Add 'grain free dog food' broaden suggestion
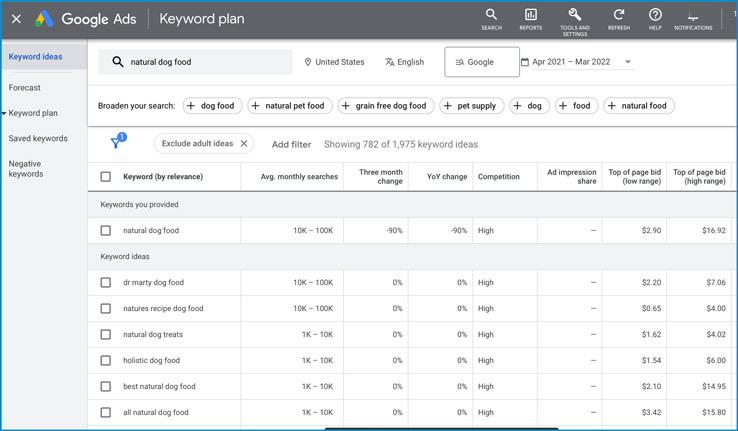This screenshot has width=738, height=431. click(384, 106)
